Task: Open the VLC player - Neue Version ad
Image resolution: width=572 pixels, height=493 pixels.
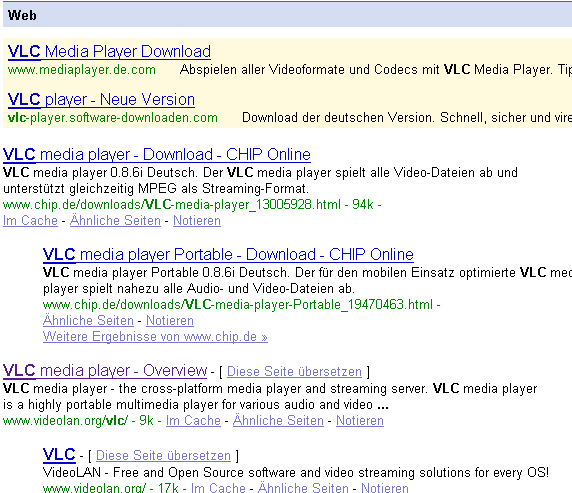Action: 101,100
